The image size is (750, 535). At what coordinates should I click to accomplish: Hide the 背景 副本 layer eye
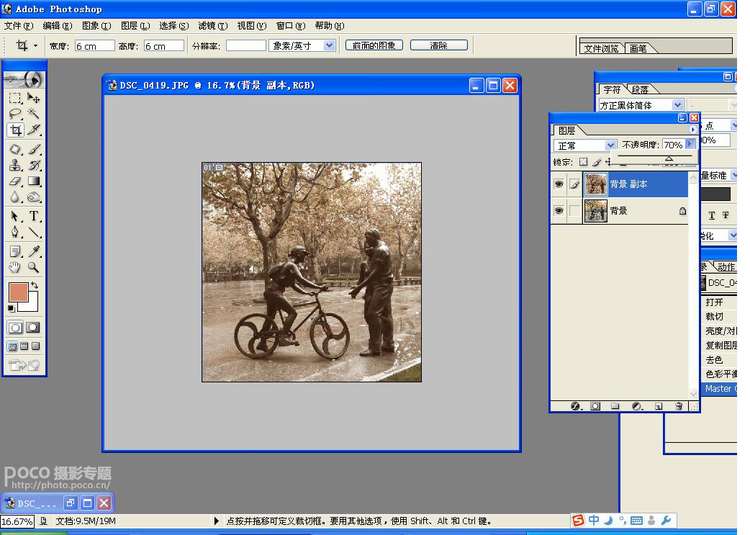pos(559,184)
